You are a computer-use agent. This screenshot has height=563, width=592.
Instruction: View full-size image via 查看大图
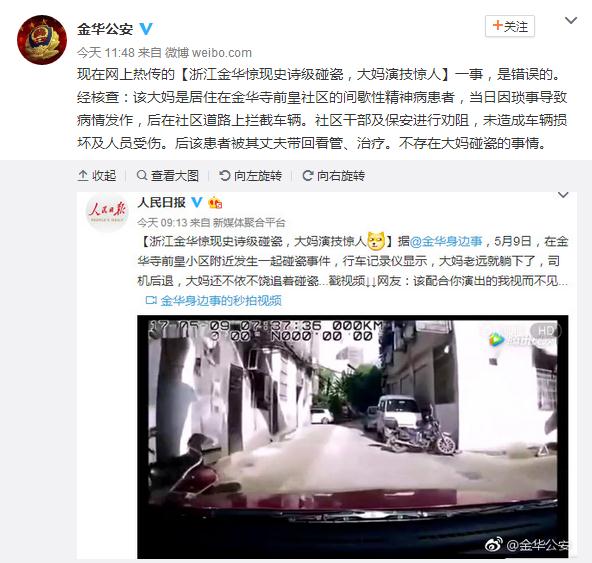(x=168, y=176)
